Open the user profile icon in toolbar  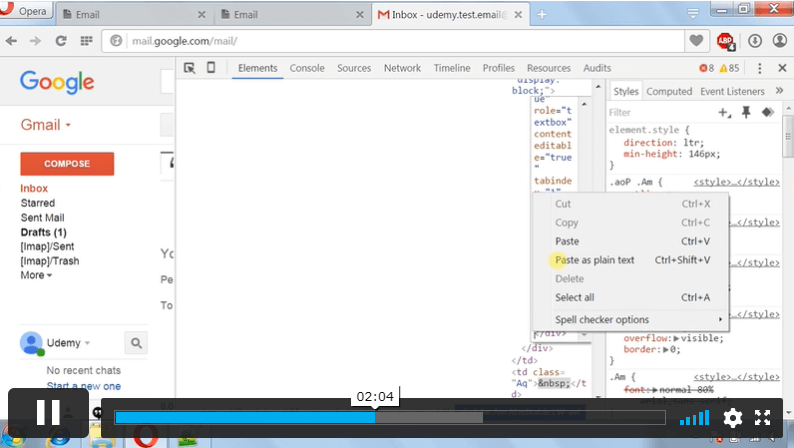coord(780,40)
